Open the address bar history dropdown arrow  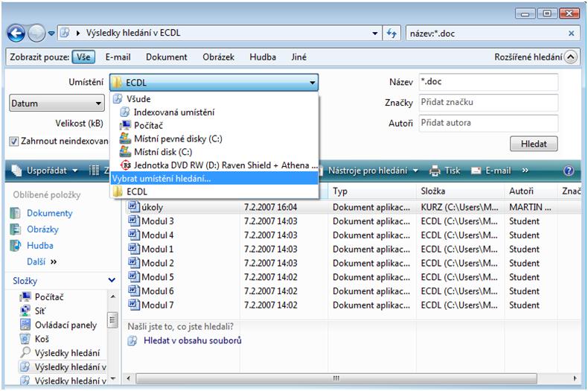tap(374, 34)
